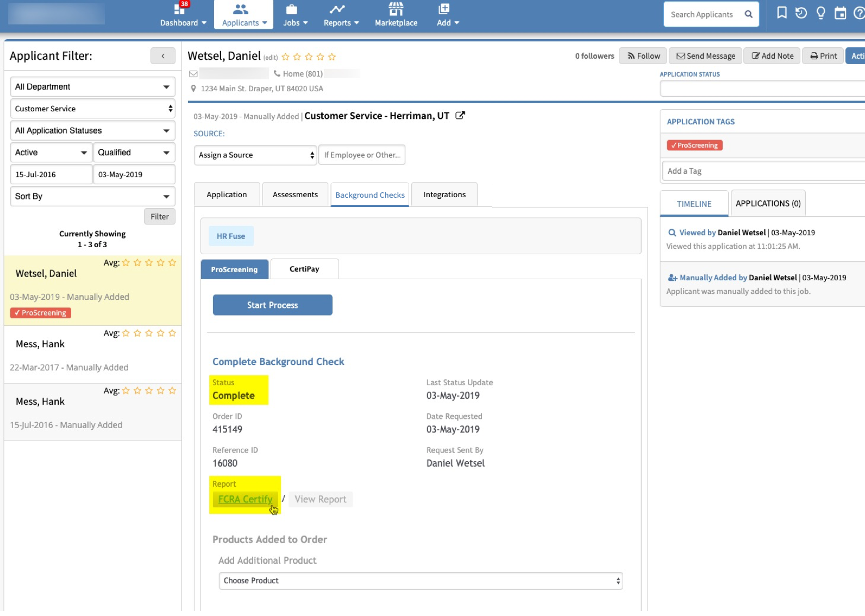865x616 pixels.
Task: Open the FCRA Certify link
Action: [245, 499]
